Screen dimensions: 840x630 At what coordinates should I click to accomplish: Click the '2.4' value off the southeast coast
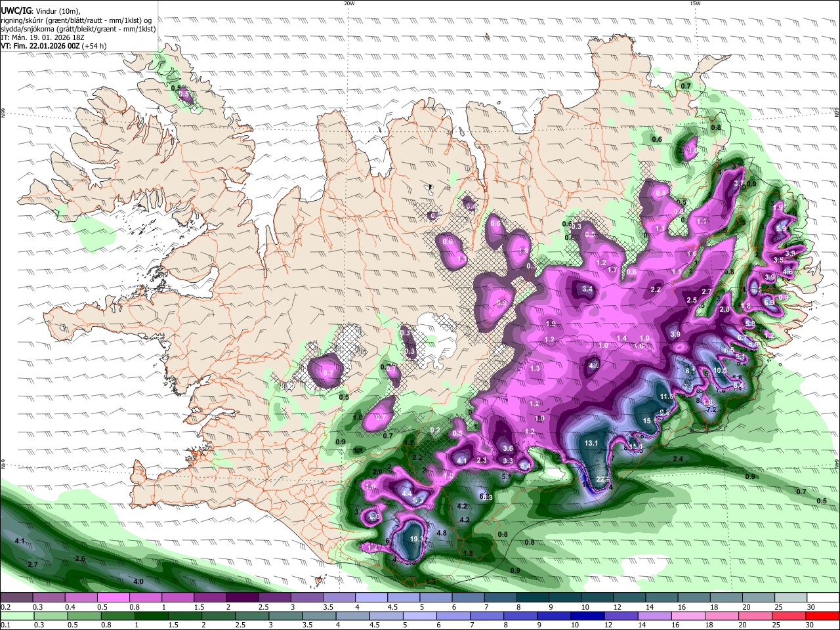[x=678, y=458]
